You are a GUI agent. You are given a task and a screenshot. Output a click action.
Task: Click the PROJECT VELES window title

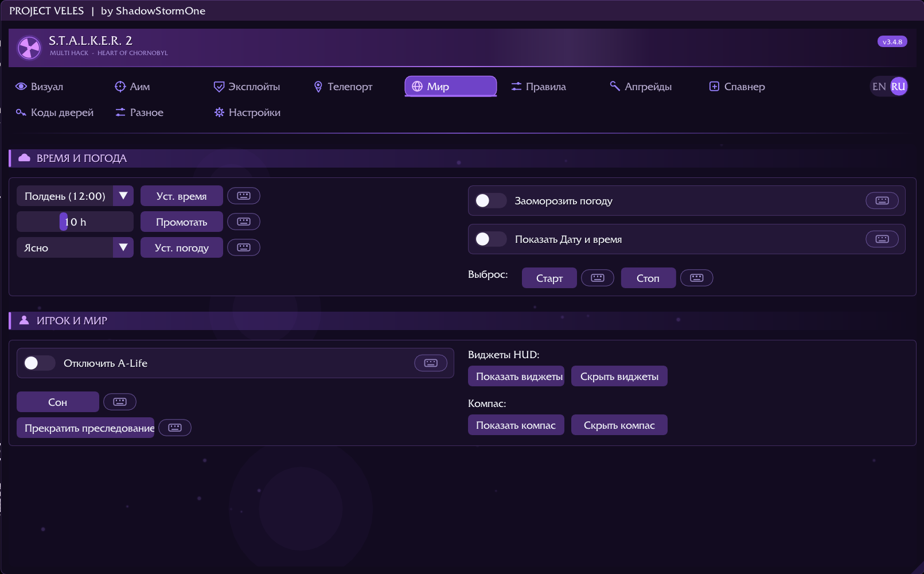pos(46,11)
